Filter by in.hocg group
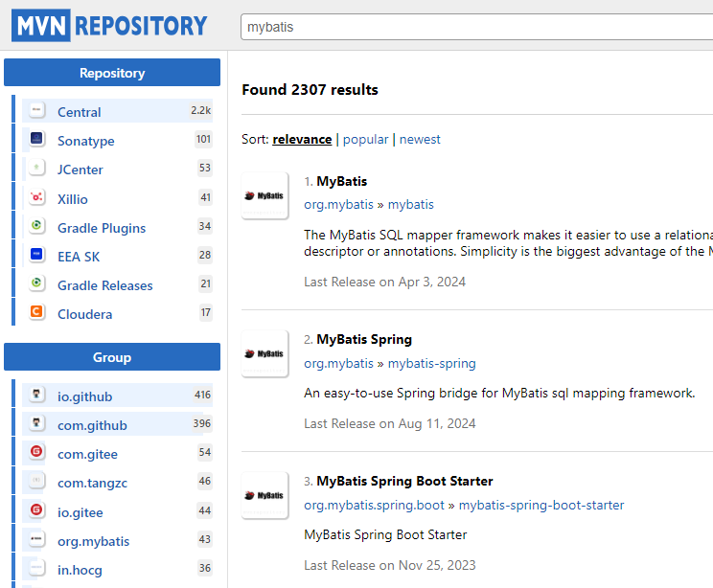This screenshot has height=588, width=713. click(80, 570)
